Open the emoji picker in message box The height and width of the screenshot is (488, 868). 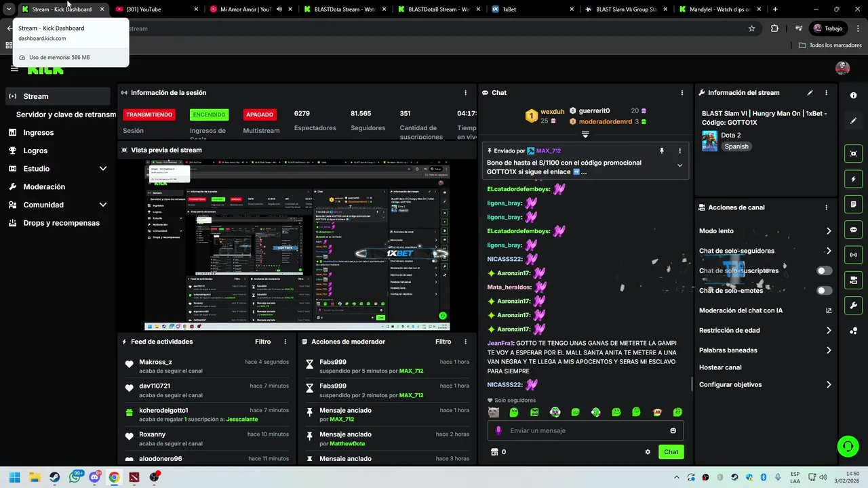coord(673,430)
